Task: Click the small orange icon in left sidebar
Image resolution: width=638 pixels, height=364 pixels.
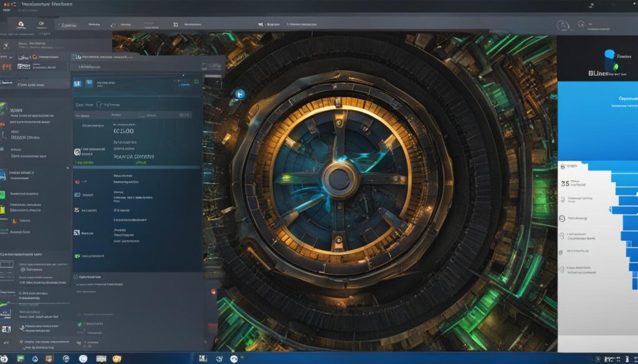Action: 14,222
